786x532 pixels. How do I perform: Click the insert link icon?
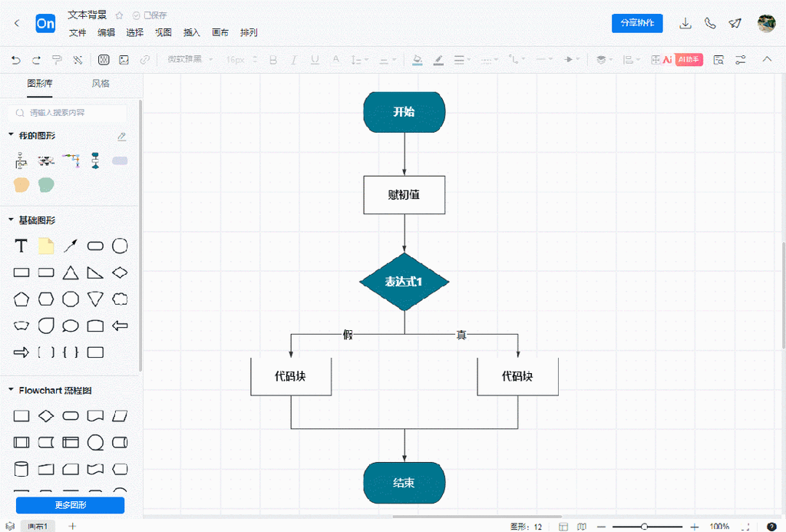tap(144, 60)
